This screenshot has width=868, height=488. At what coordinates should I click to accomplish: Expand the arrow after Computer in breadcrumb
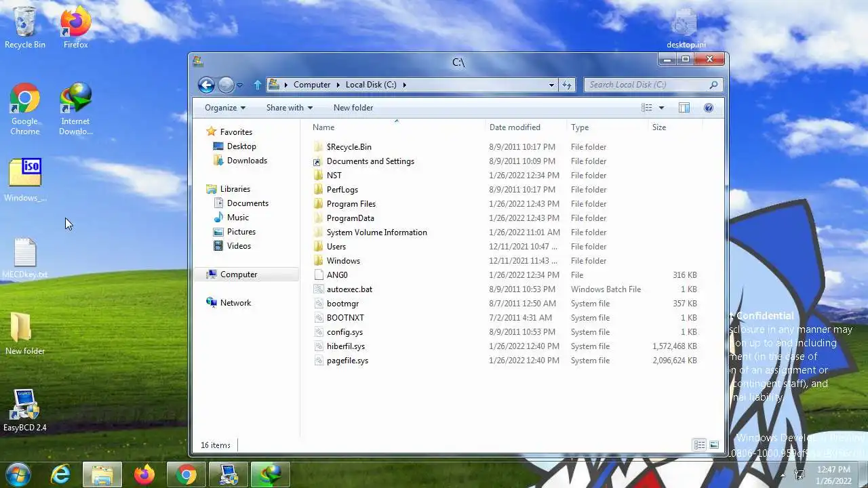tap(338, 85)
